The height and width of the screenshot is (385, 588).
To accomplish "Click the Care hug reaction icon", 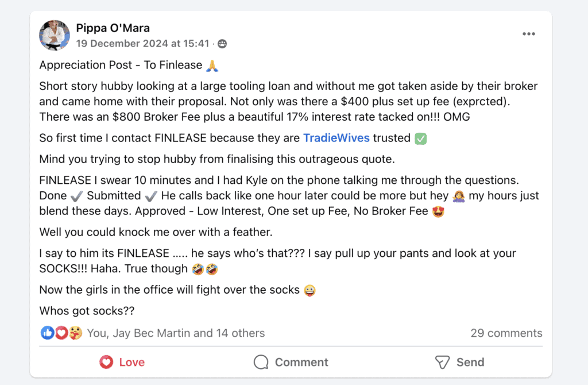I will tap(75, 333).
